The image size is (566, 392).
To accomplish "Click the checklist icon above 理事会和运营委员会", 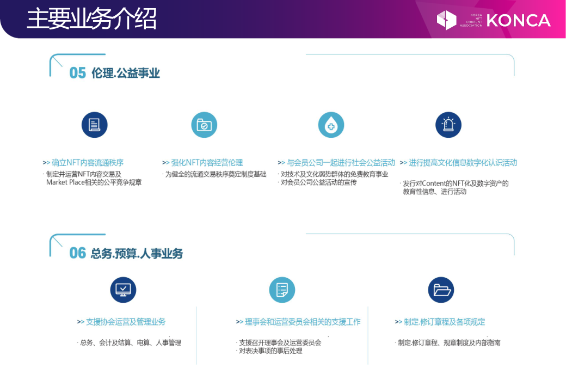I will [282, 290].
